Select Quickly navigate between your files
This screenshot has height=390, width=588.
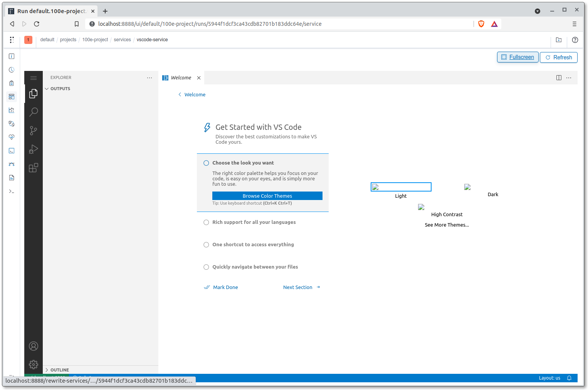255,267
